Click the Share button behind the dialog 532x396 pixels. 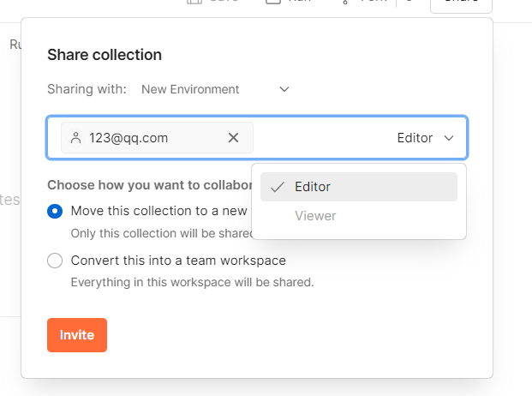pyautogui.click(x=461, y=4)
